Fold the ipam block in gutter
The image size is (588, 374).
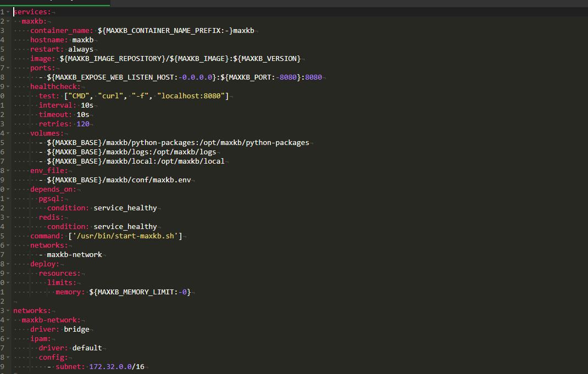click(x=8, y=338)
